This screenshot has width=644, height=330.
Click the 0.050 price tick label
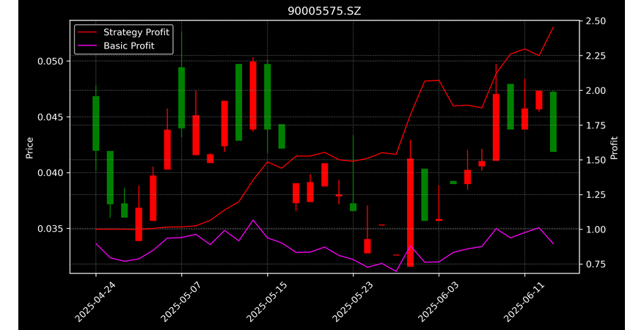51,62
